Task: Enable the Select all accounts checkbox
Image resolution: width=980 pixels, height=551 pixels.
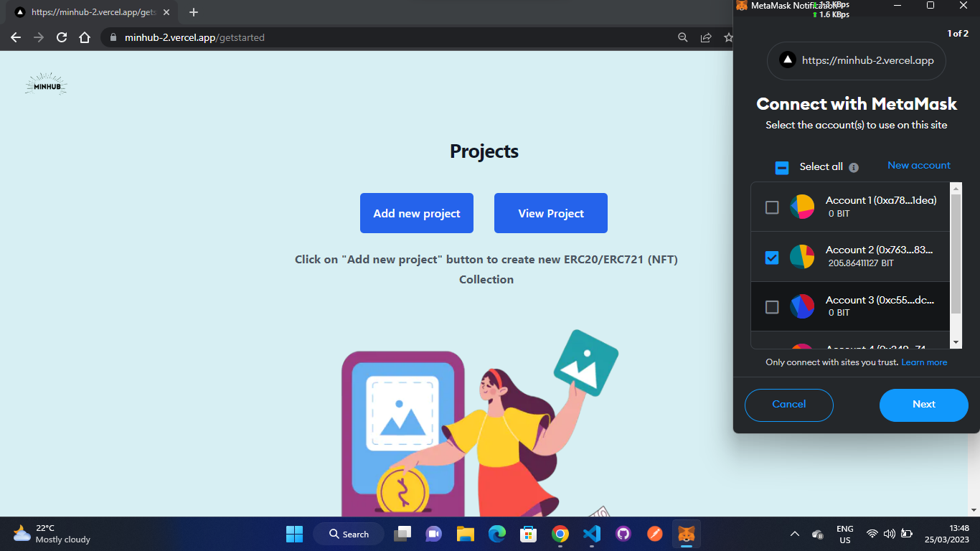Action: pos(781,166)
